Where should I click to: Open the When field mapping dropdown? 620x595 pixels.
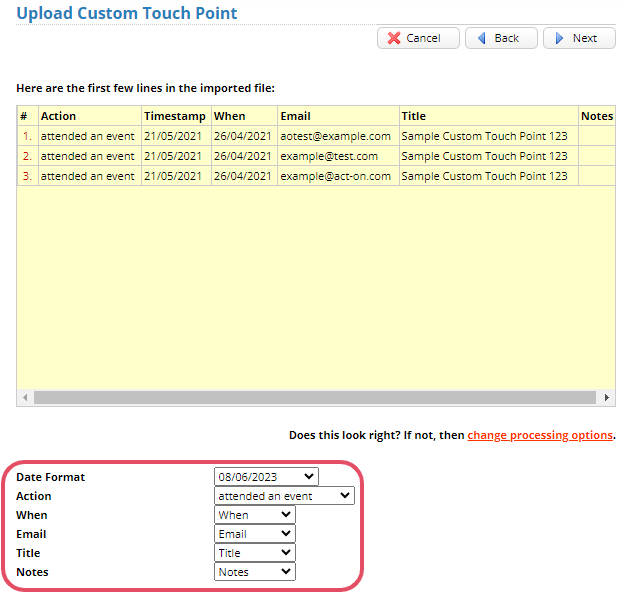click(x=255, y=515)
